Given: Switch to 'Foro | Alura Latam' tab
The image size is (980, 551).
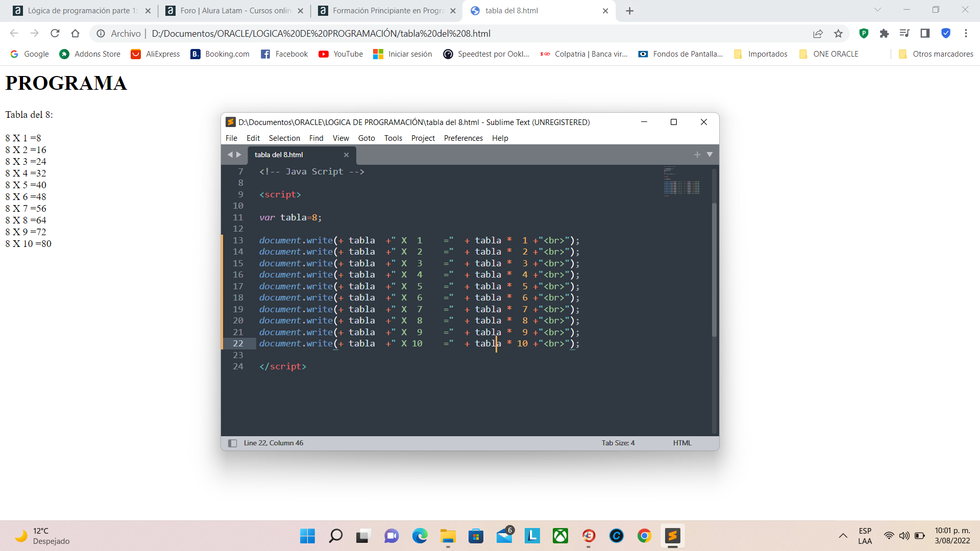Looking at the screenshot, I should pos(234,11).
